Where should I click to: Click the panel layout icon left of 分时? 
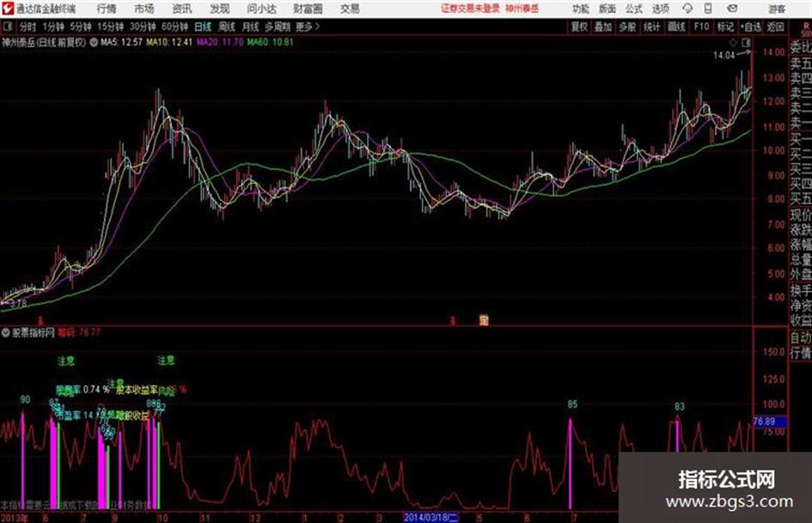[7, 27]
